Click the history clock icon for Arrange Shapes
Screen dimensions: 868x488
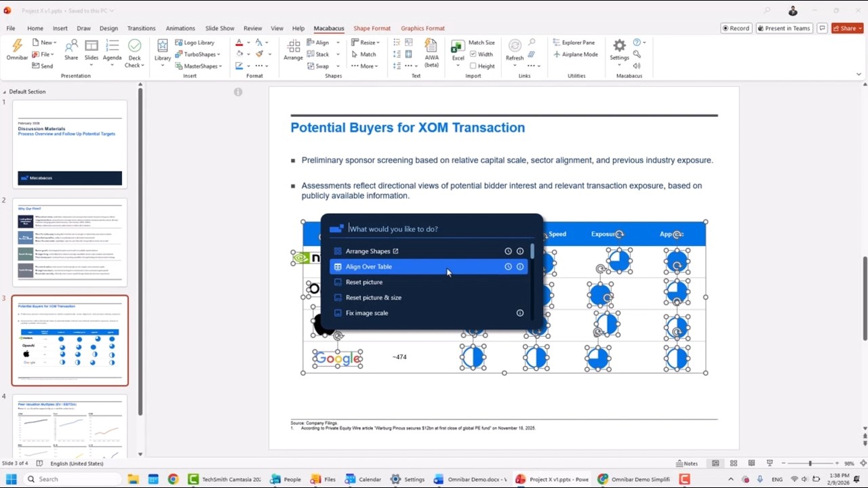(x=508, y=251)
